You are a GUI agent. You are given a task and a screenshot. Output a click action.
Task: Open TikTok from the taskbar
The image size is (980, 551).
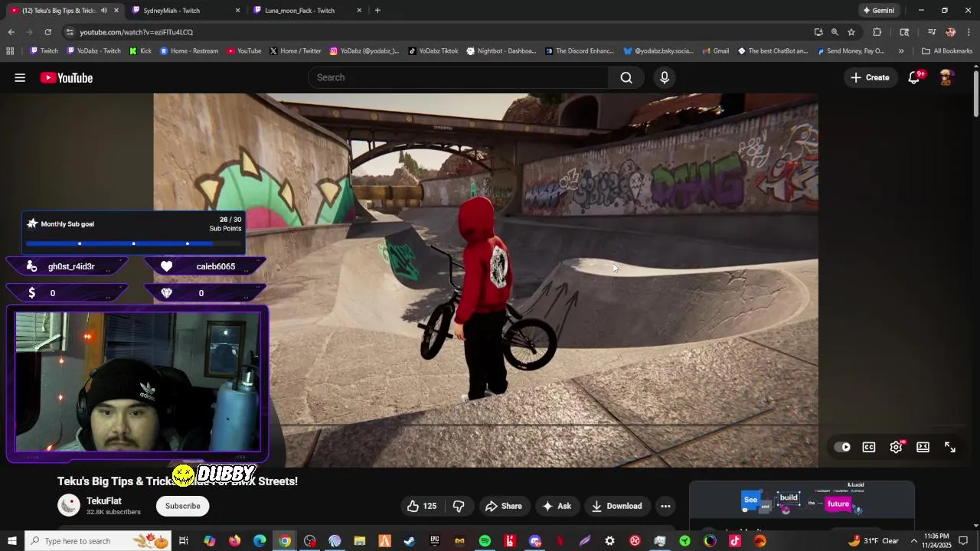click(735, 541)
